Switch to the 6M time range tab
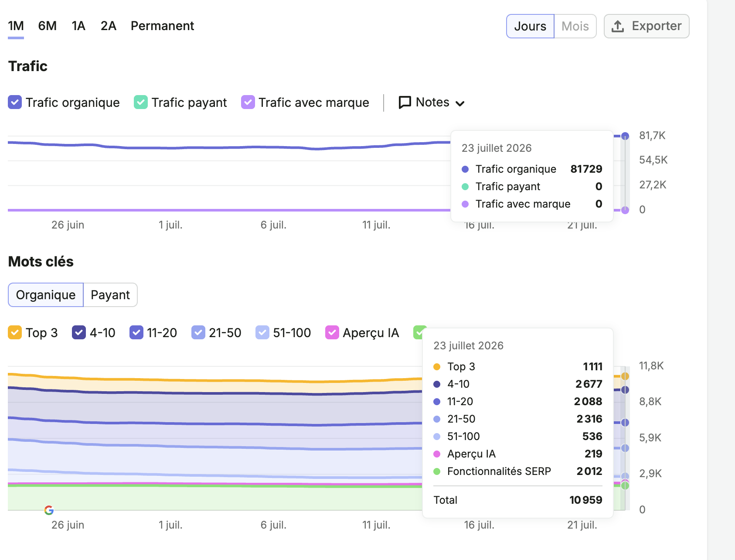The width and height of the screenshot is (735, 560). pos(48,26)
